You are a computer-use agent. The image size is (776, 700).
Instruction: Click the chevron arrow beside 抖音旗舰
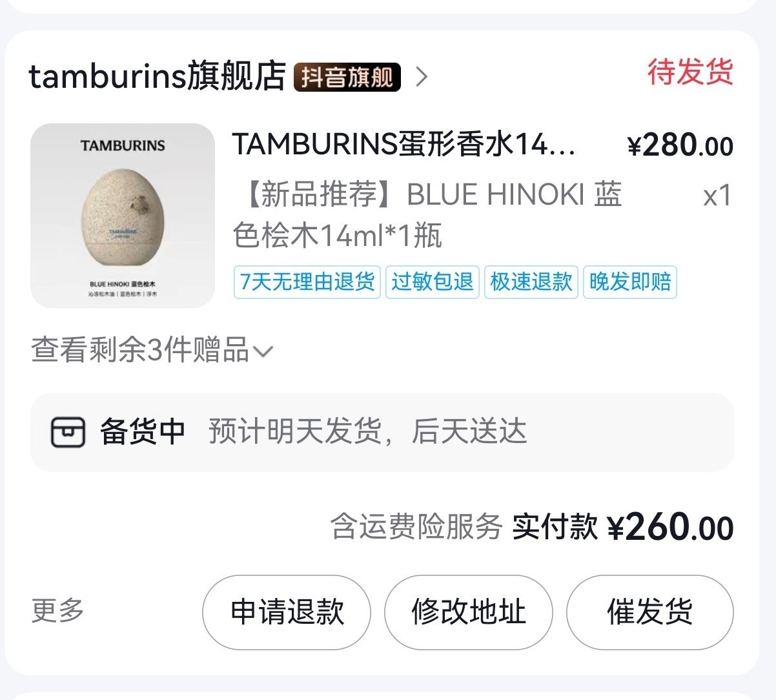(422, 77)
